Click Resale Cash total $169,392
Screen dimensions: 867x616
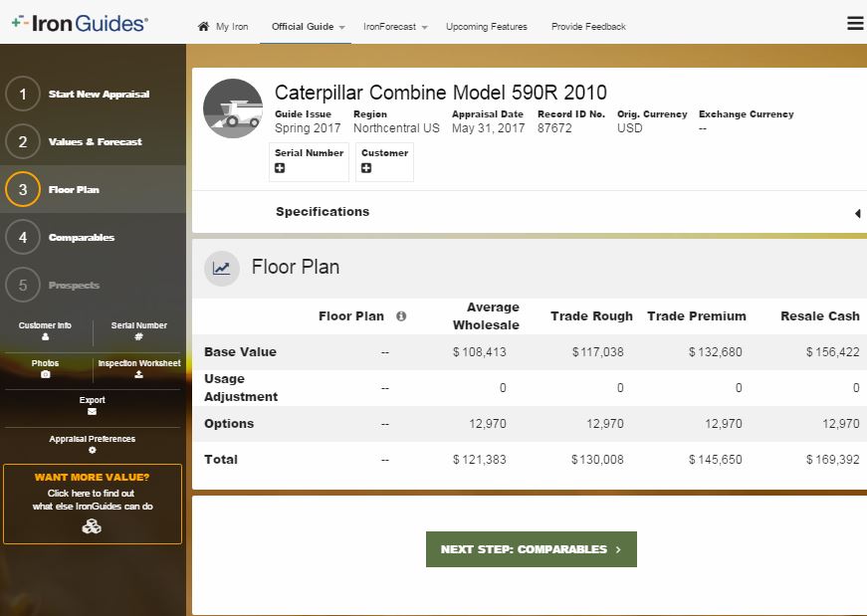833,460
